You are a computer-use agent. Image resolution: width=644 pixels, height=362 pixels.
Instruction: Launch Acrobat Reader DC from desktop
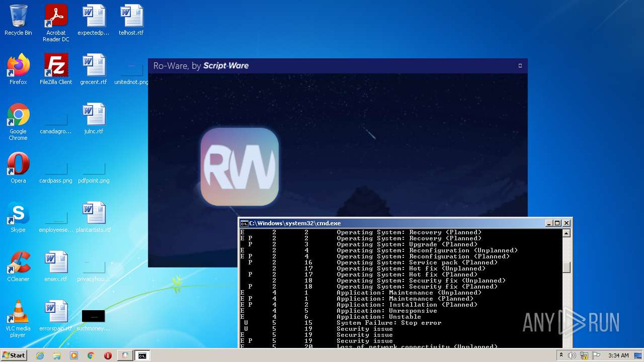[x=56, y=23]
